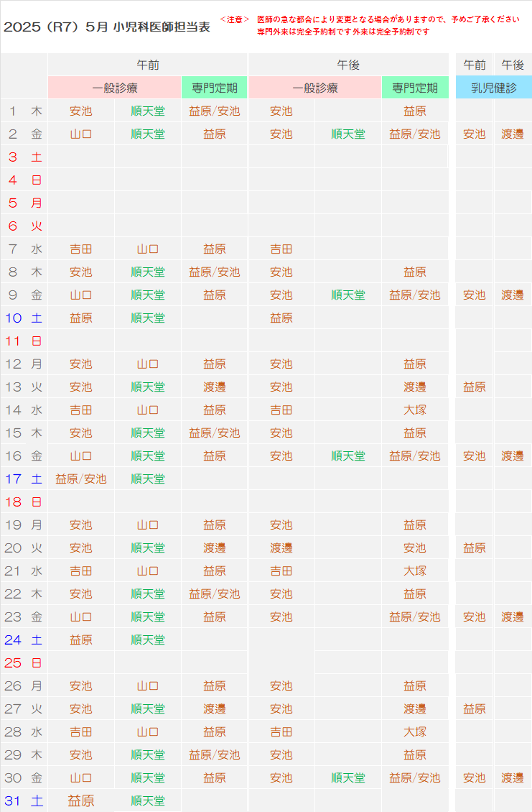Click 益原 in 乳児健診 on May 13
Screen dimensions: 532x812
point(474,387)
